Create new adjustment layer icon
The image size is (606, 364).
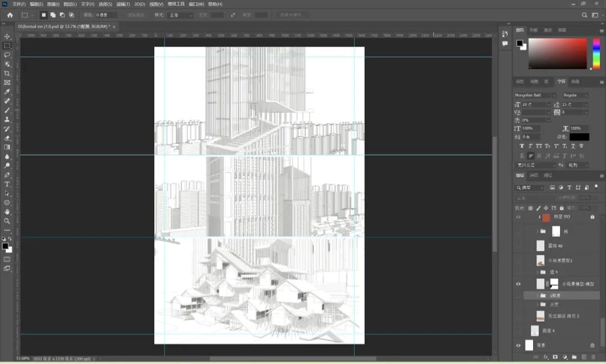tap(565, 357)
